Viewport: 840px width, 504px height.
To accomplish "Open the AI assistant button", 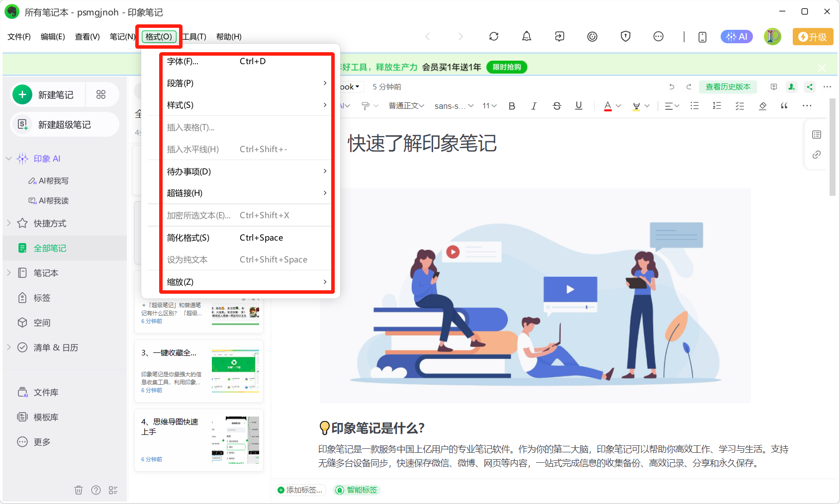I will (x=737, y=36).
